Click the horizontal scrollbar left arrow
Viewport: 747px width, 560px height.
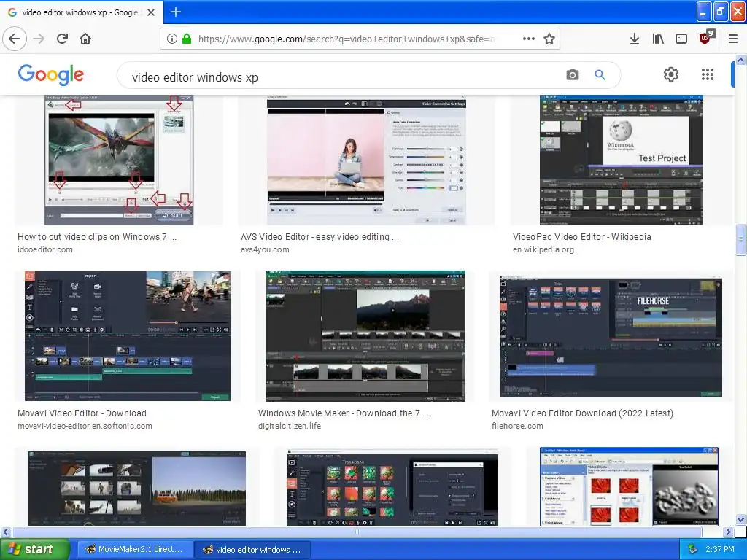tap(5, 532)
